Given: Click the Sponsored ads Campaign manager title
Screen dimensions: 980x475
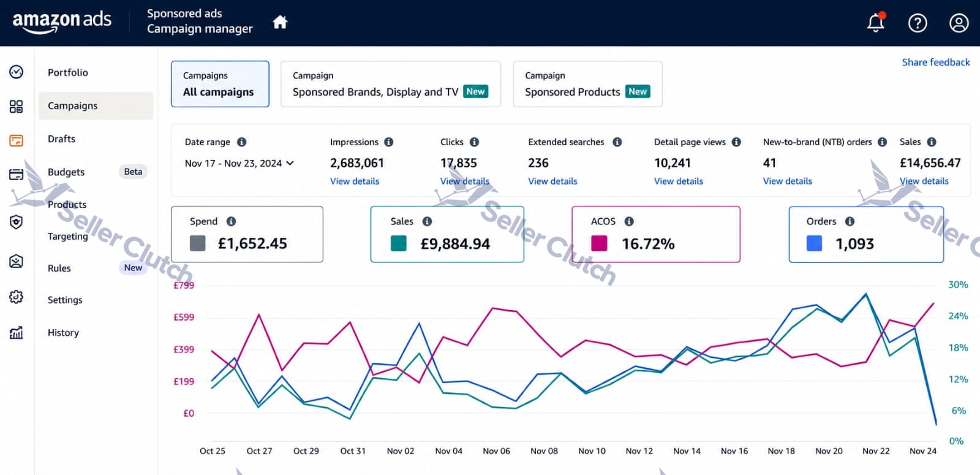Looking at the screenshot, I should pyautogui.click(x=200, y=21).
